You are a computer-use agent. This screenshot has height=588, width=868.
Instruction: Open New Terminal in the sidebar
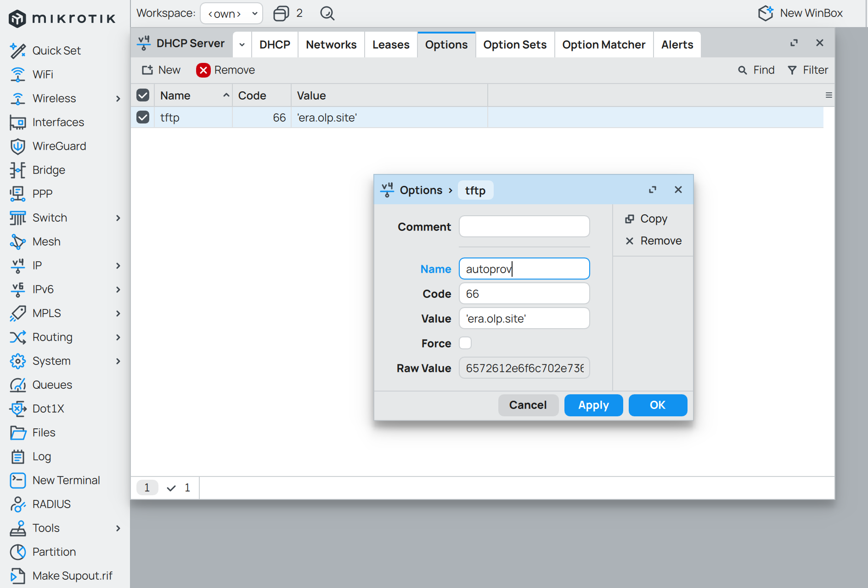tap(66, 480)
